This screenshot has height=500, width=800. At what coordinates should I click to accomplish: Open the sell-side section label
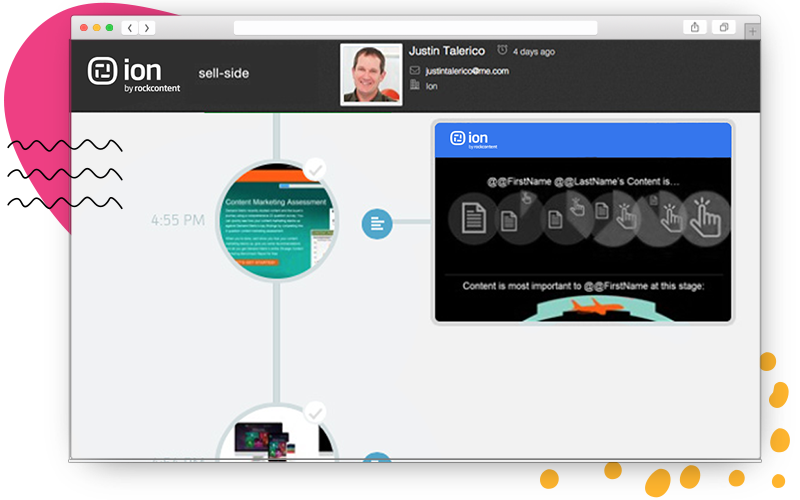223,73
